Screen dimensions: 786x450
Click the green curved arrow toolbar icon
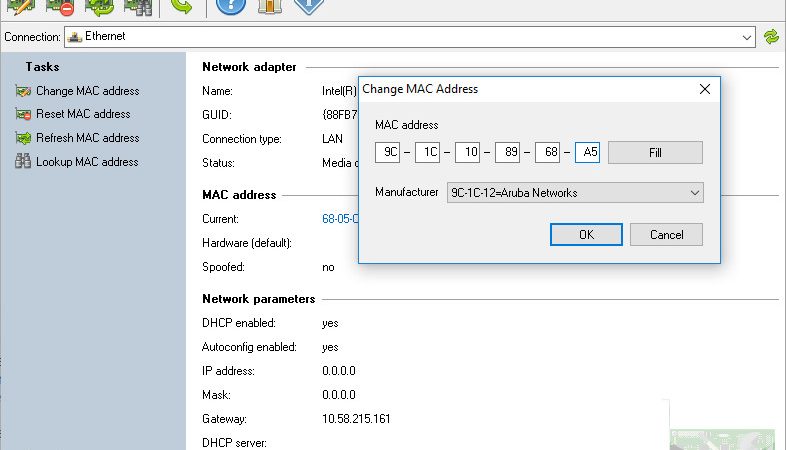point(181,6)
